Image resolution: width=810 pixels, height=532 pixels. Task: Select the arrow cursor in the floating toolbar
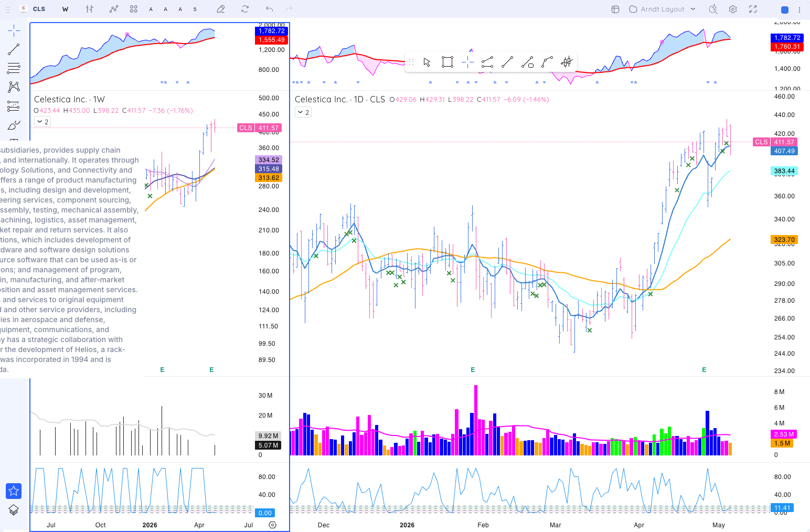click(427, 62)
